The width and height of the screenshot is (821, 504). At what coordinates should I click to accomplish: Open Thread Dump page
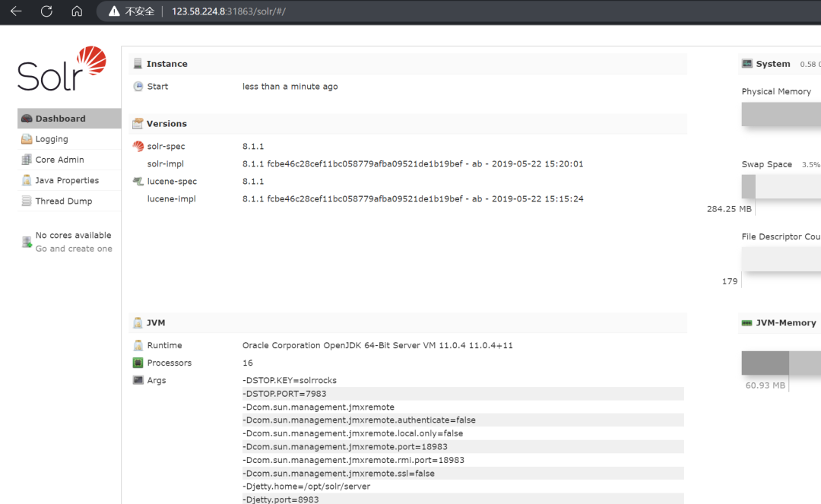[69, 201]
